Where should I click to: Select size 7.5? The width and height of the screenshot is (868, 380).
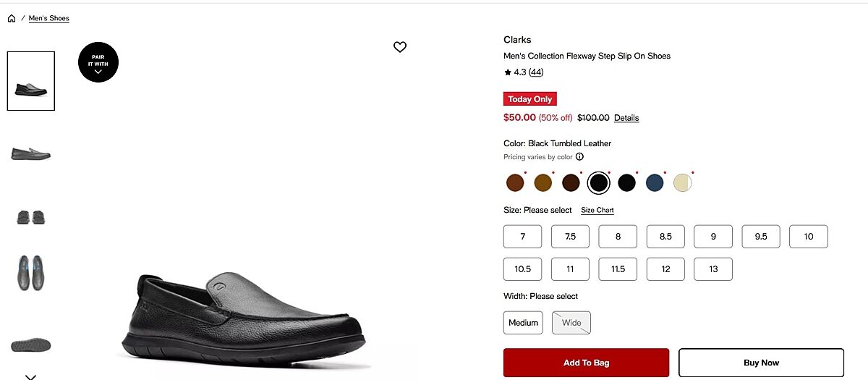click(570, 237)
